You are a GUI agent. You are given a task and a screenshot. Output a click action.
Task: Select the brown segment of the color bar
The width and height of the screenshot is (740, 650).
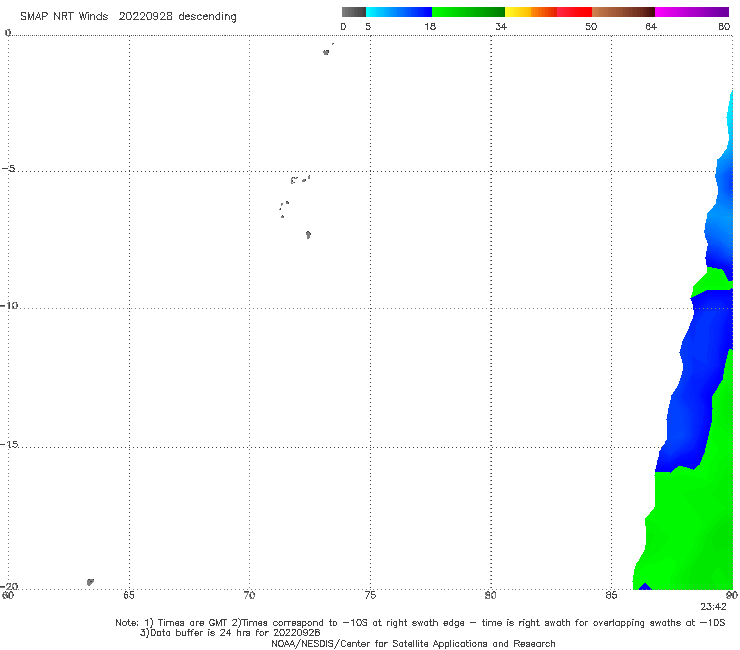(x=623, y=12)
